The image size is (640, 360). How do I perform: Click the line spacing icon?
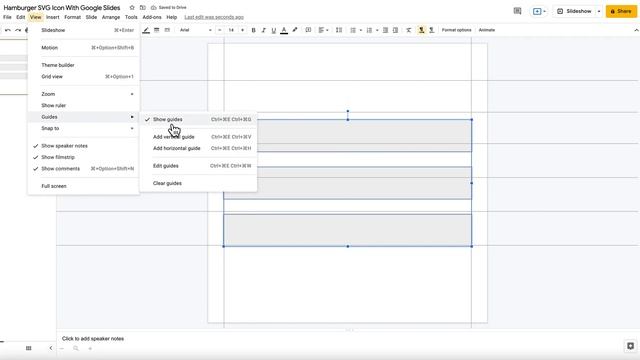click(x=339, y=30)
